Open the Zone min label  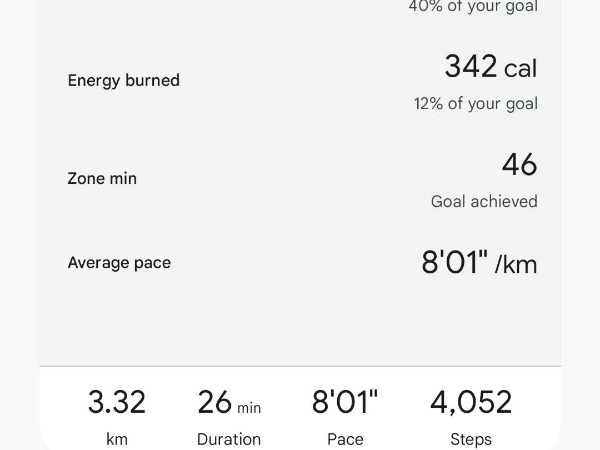pos(102,179)
